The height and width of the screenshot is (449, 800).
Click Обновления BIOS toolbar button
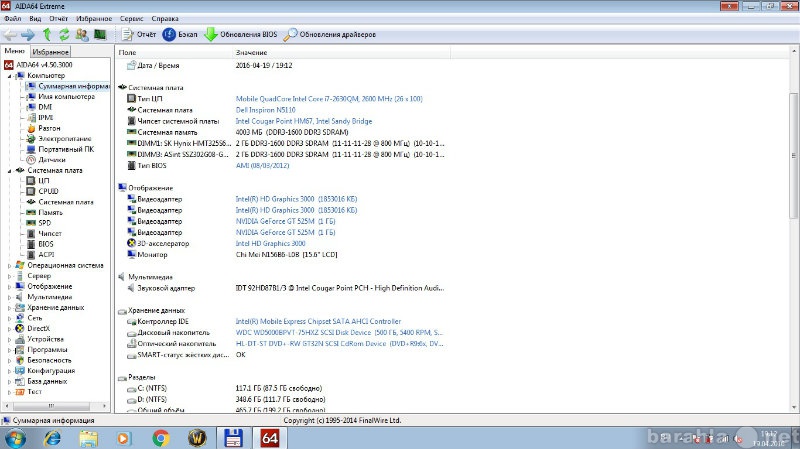point(240,35)
